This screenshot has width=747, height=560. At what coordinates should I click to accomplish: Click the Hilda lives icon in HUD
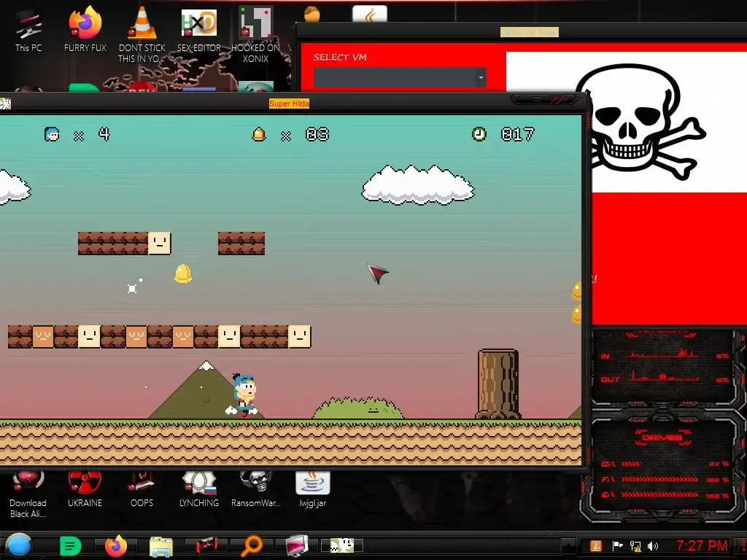(x=52, y=134)
